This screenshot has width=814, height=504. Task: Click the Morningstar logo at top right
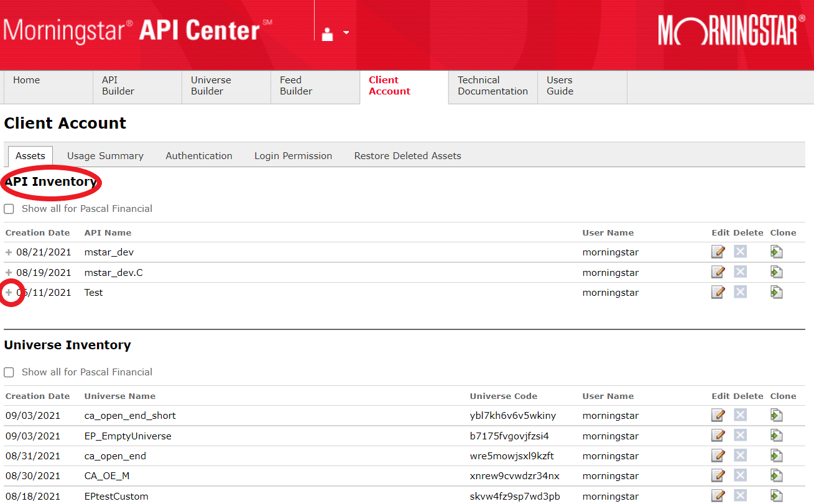click(x=731, y=30)
